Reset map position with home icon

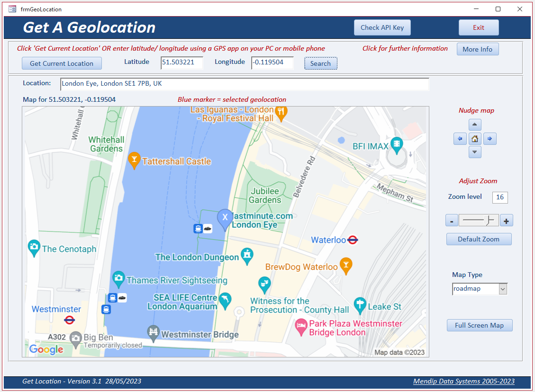click(475, 139)
